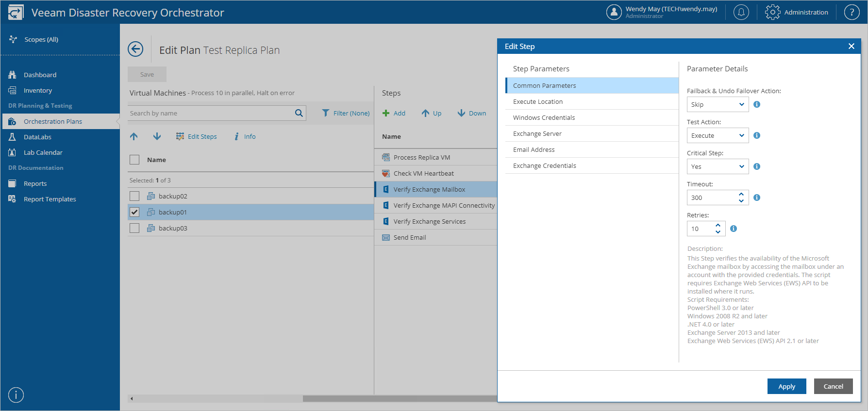
Task: Decrease the Timeout value
Action: [741, 201]
